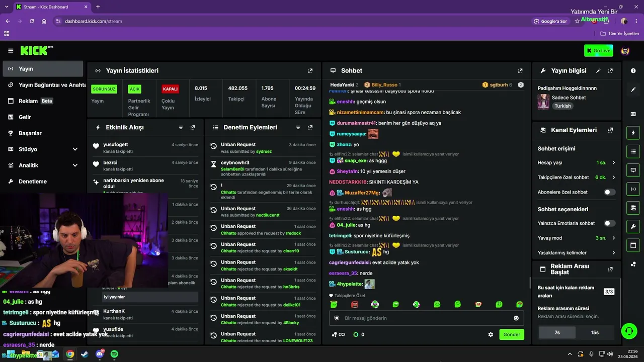Pop out the Yayın İstatistikleri panel
The height and width of the screenshot is (362, 644).
tap(310, 71)
